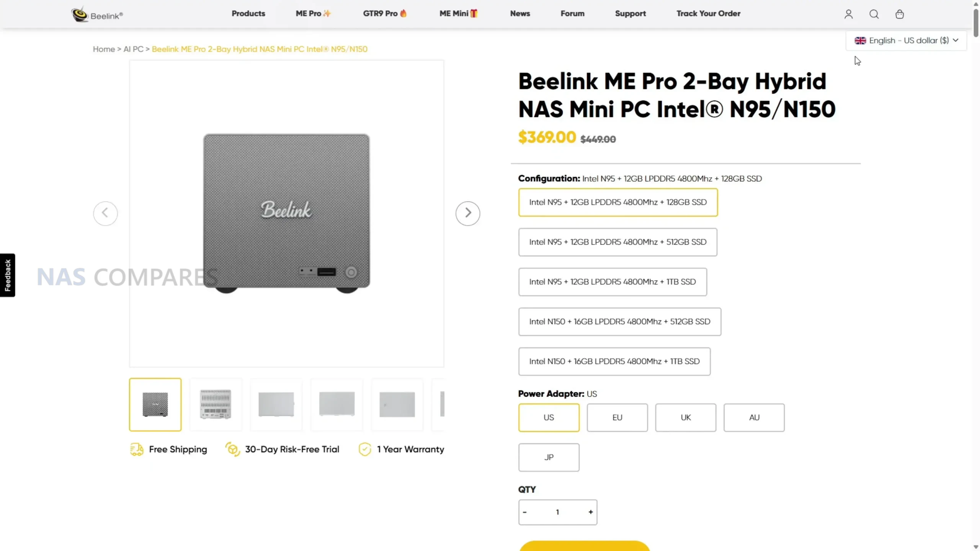View the rear ports thumbnail image
This screenshot has width=980, height=551.
(216, 404)
